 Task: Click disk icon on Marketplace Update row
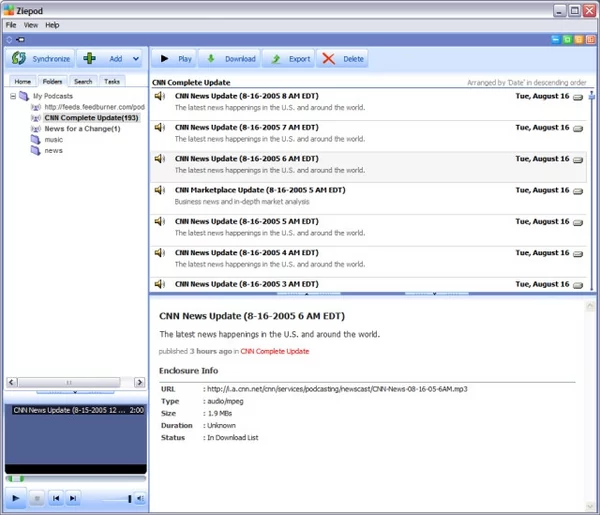pyautogui.click(x=578, y=191)
